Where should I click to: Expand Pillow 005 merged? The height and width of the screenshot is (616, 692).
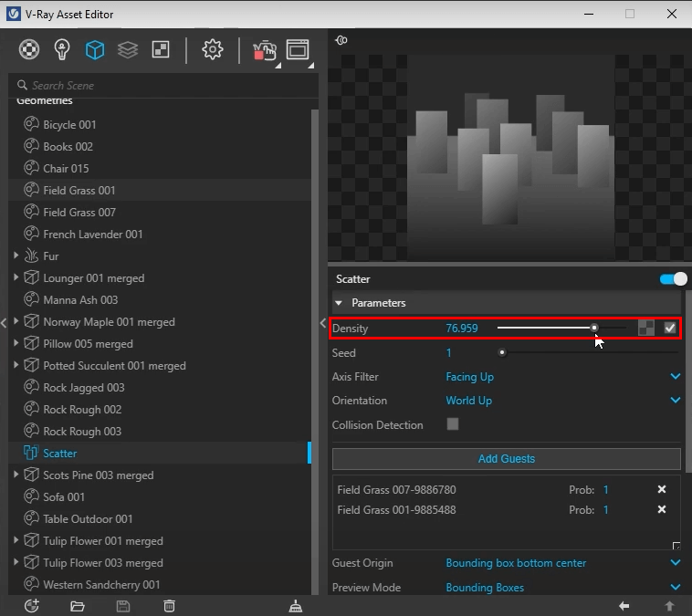click(16, 342)
